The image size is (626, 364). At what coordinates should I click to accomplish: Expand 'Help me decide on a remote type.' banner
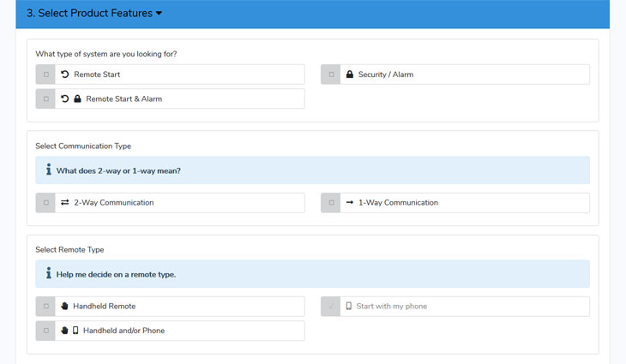click(313, 274)
